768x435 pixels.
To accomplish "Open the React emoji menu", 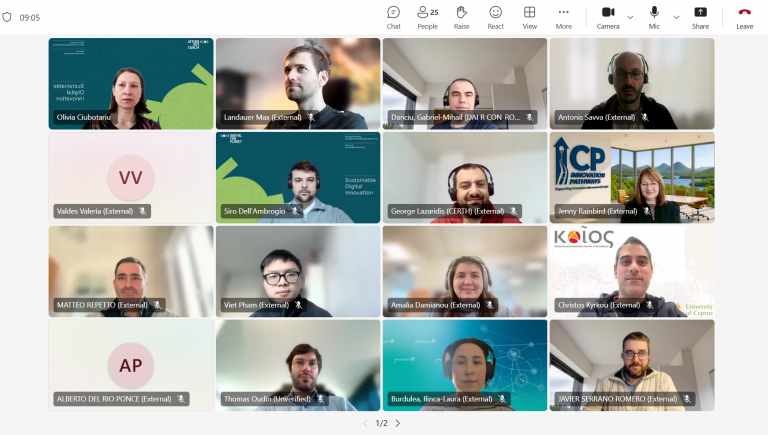I will tap(495, 16).
